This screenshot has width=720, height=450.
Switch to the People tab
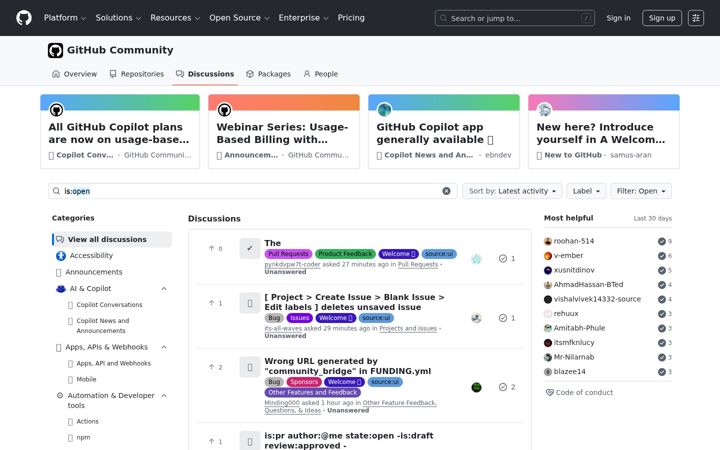coord(321,74)
